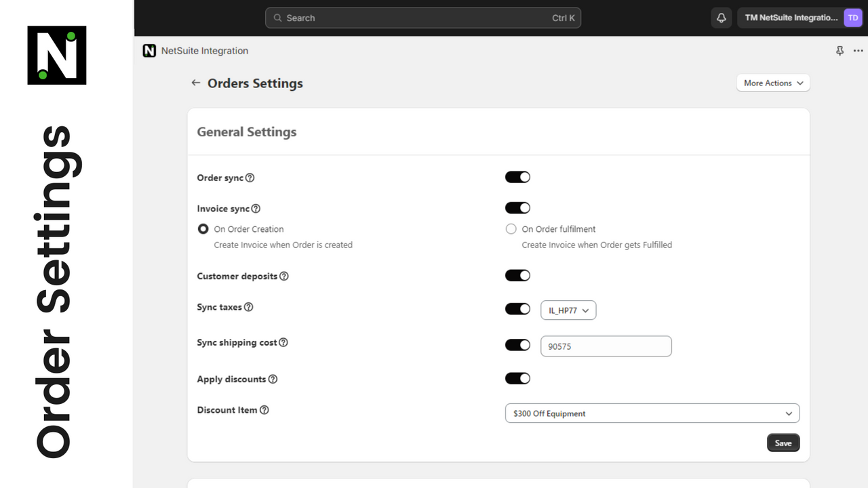This screenshot has width=868, height=488.
Task: Show help for Discount Item
Action: 264,410
